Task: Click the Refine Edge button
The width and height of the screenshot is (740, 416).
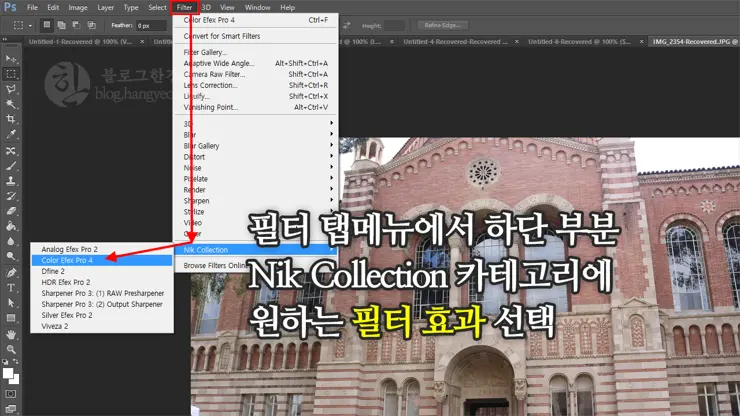Action: tap(442, 25)
